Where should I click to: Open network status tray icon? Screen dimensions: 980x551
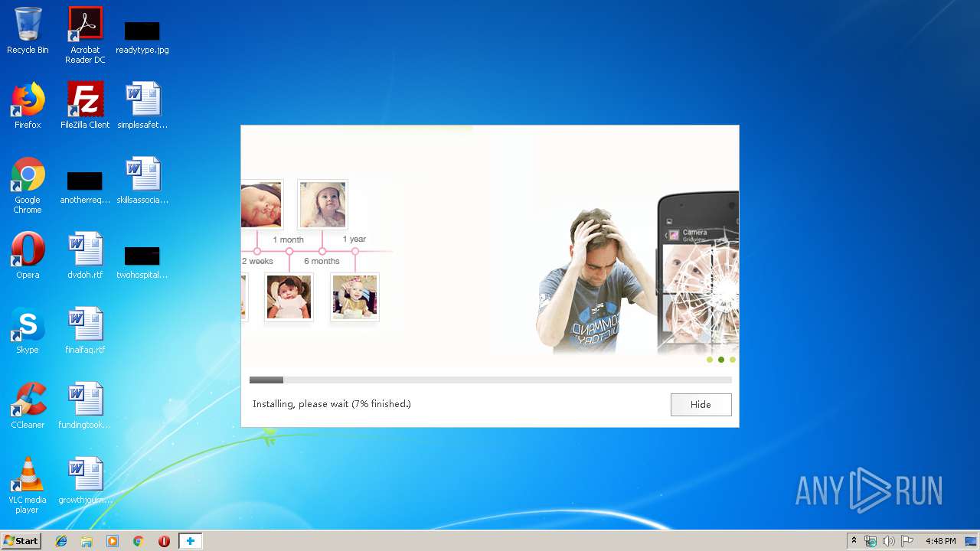(x=871, y=541)
